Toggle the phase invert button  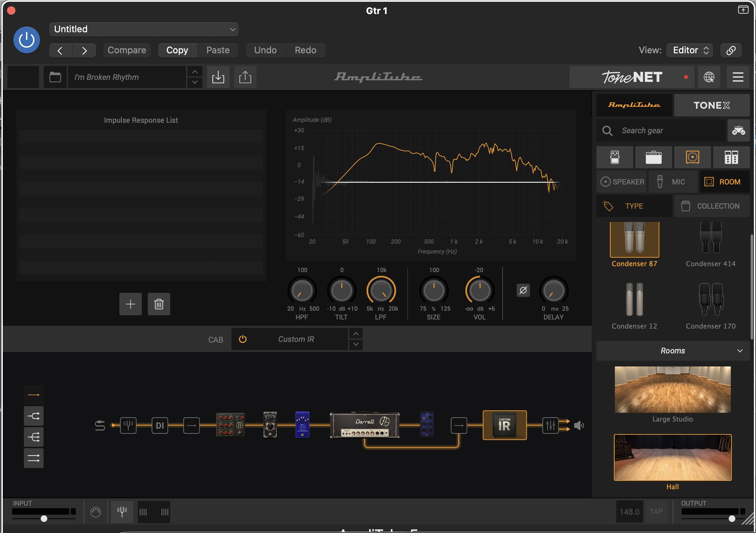coord(523,290)
